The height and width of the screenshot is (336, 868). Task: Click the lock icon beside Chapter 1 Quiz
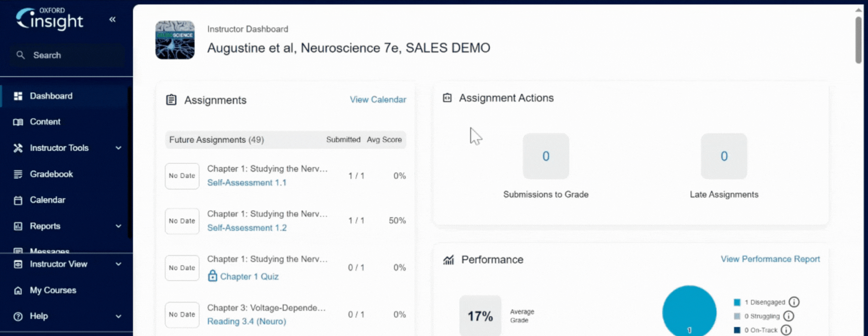point(212,276)
